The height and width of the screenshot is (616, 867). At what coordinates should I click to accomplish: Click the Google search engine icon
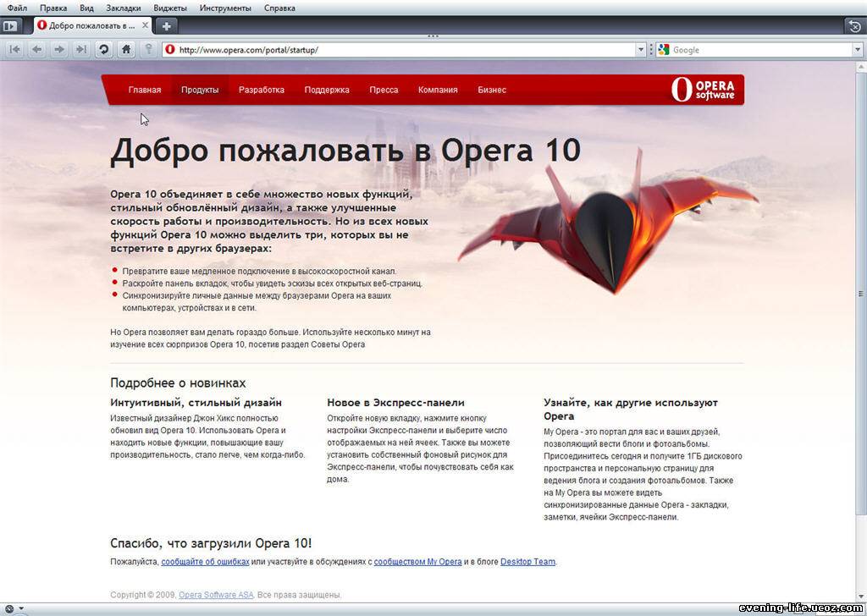(x=664, y=50)
